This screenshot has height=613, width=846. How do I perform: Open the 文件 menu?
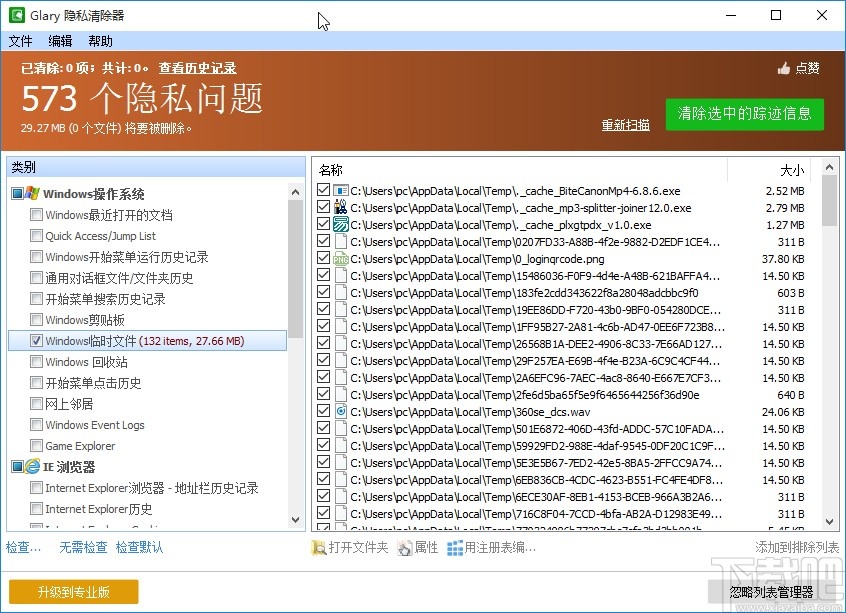click(x=21, y=41)
